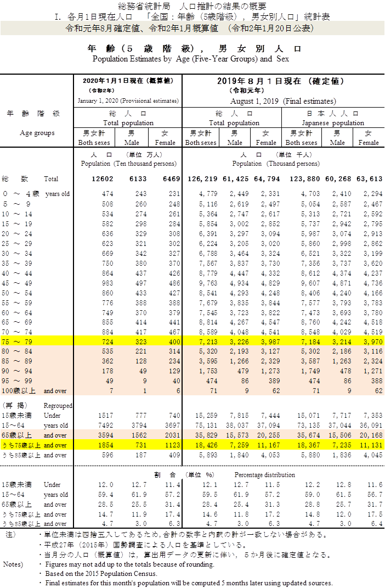This screenshot has width=385, height=588.
Task: Click the Age groups header label
Action: click(x=37, y=133)
